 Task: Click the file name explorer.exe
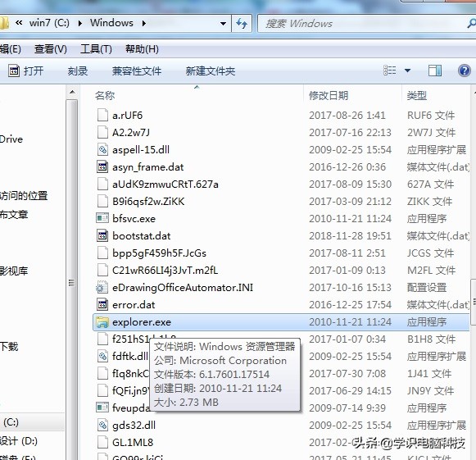coord(142,322)
